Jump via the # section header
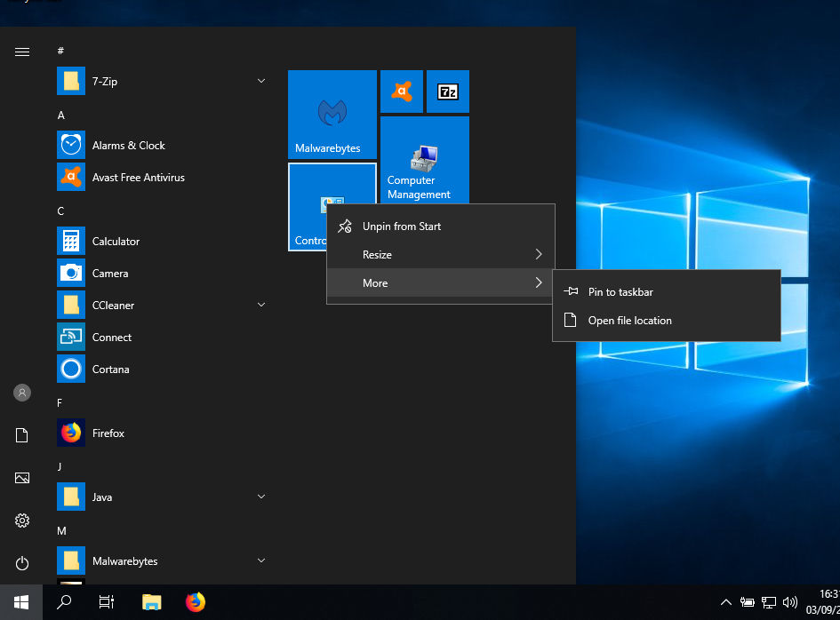 [x=60, y=51]
